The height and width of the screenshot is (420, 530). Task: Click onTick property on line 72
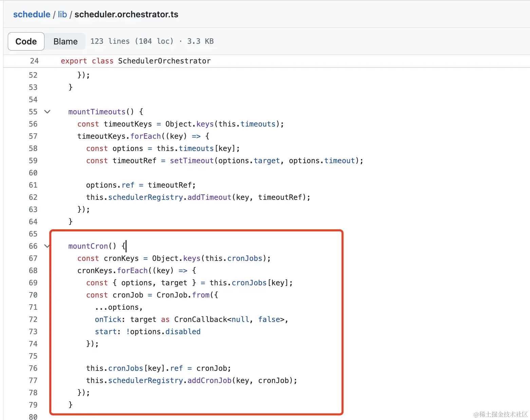tap(108, 319)
